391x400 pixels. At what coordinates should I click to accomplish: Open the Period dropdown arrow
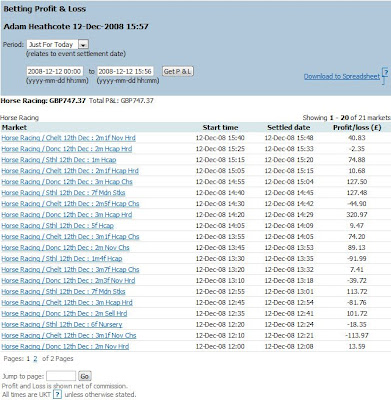pos(83,44)
